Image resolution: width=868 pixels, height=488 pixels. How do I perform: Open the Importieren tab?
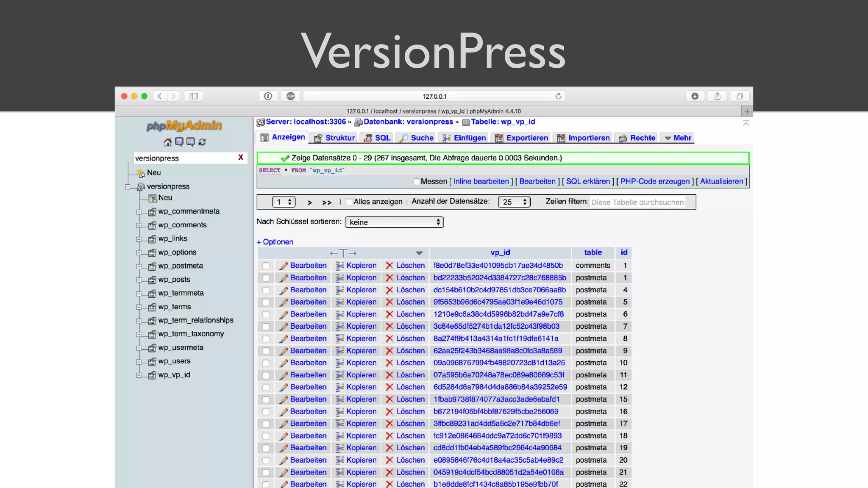pyautogui.click(x=583, y=138)
